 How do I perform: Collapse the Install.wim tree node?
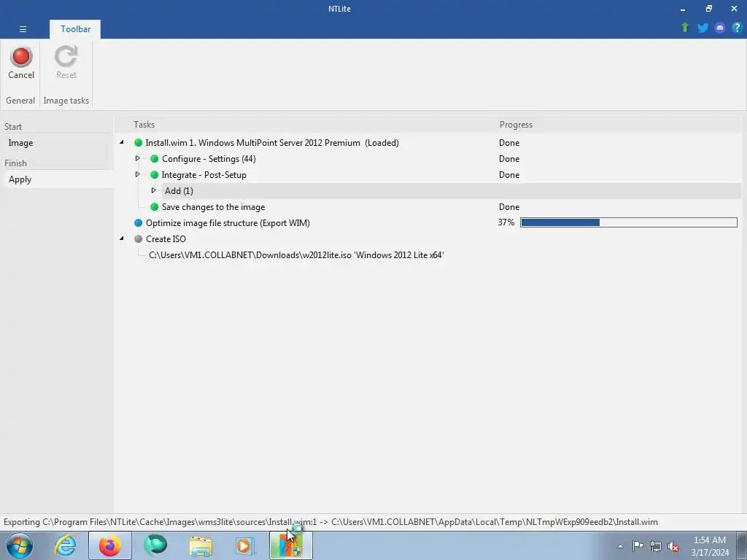click(122, 142)
